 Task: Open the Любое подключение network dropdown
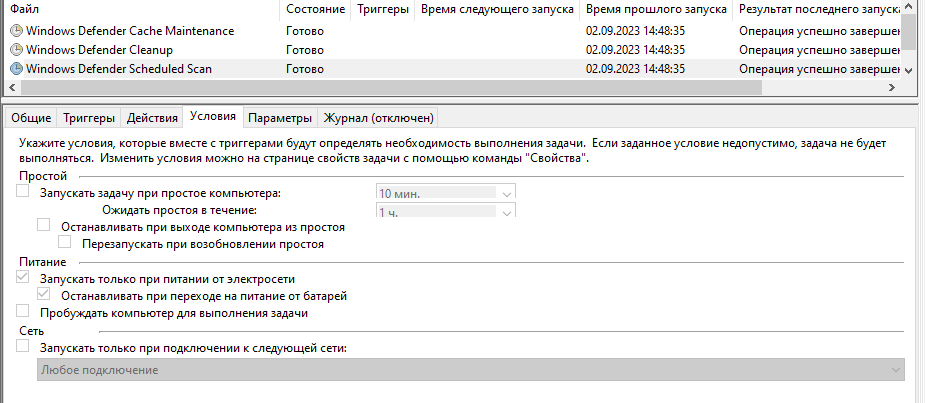tap(470, 370)
